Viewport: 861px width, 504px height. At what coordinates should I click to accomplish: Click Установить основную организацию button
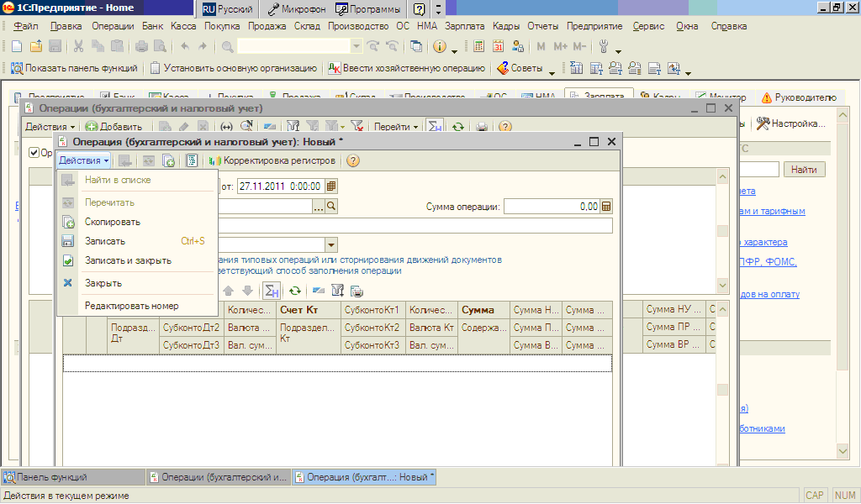234,68
